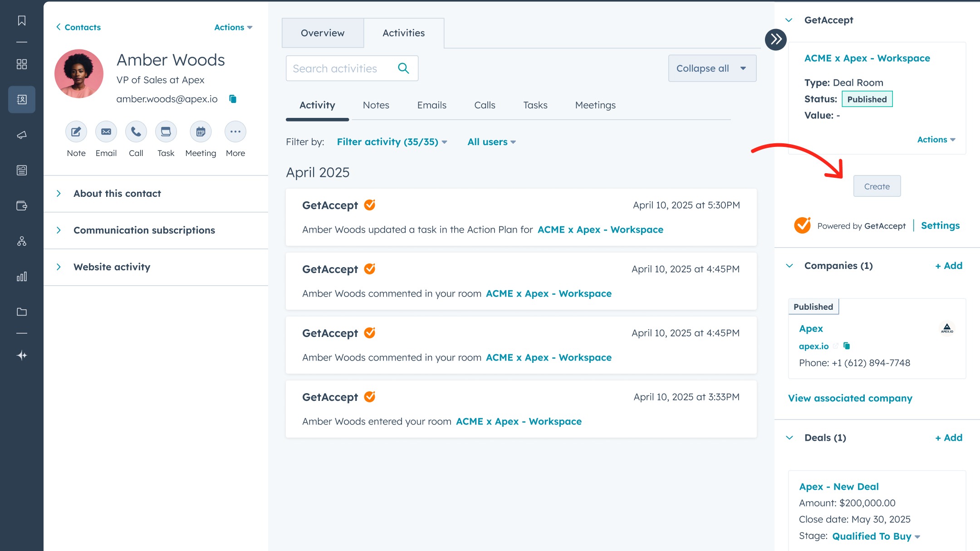Viewport: 980px width, 551px height.
Task: Log a call via the Call icon
Action: (136, 132)
